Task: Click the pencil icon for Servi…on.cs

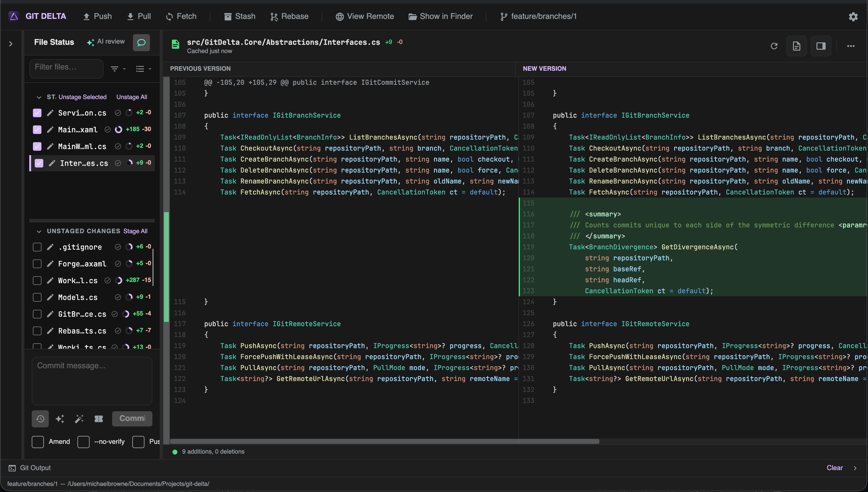Action: [50, 113]
